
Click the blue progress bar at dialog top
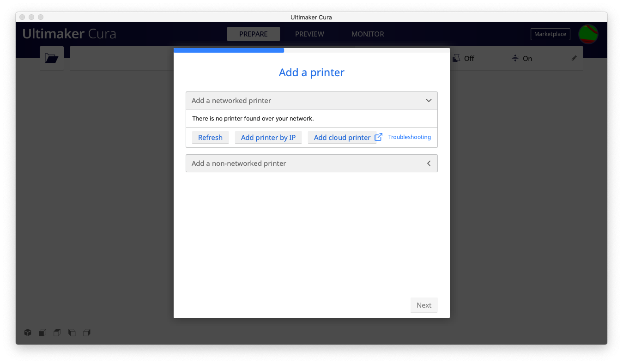229,50
